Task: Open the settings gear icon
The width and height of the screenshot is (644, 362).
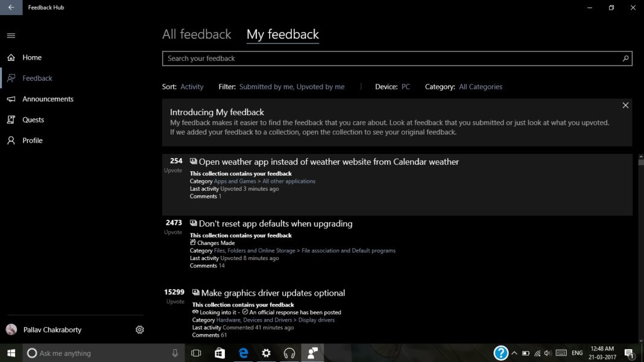Action: click(x=140, y=329)
